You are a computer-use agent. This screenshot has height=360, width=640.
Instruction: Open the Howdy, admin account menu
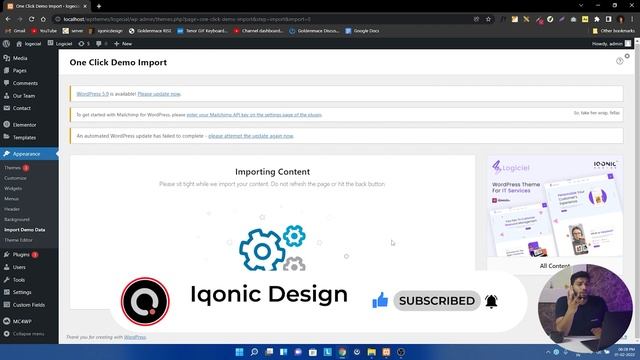pos(611,44)
